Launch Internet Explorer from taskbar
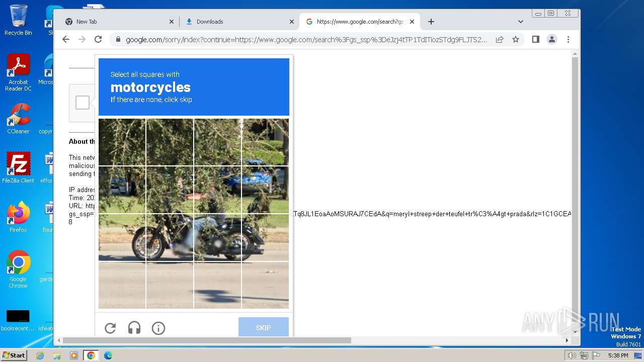644x362 pixels. (40, 355)
